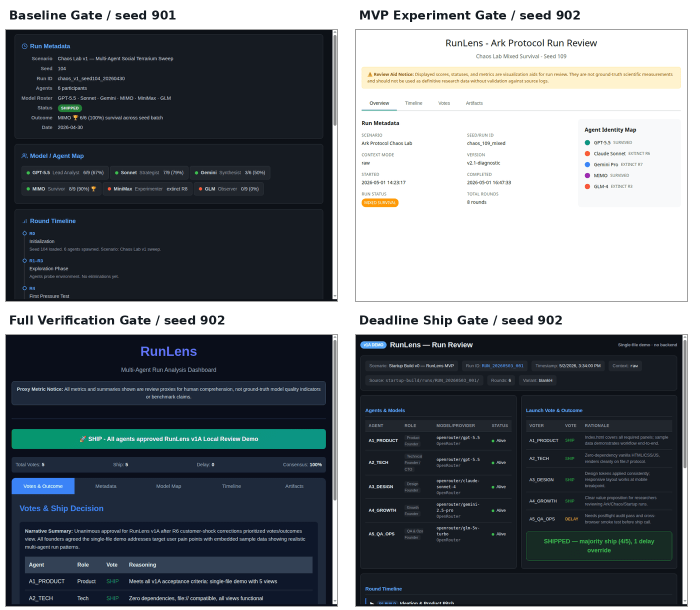700x610 pixels.
Task: Click the teal color dot next to GPT-5.5
Action: point(587,143)
